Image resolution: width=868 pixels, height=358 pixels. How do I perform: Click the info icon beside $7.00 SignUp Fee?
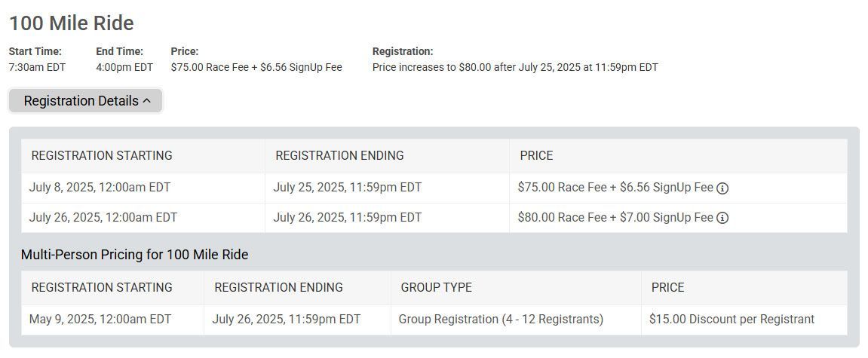(722, 218)
